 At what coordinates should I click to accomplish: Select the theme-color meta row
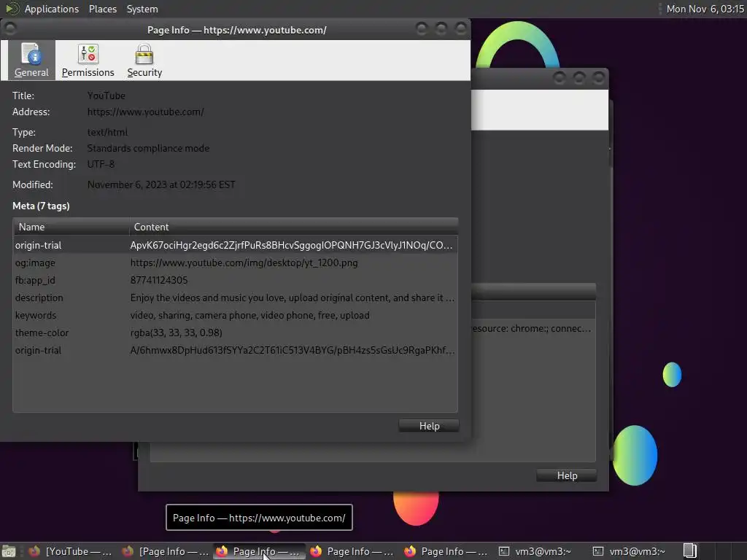tap(236, 332)
